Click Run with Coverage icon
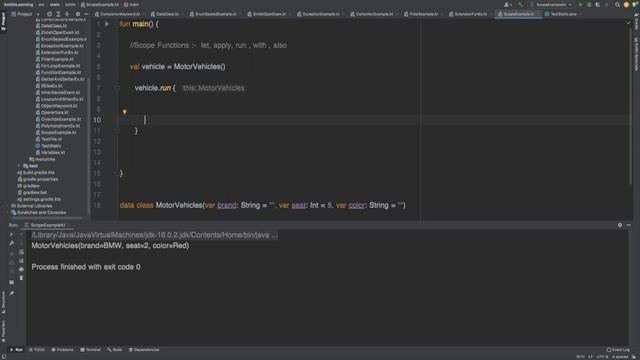 [x=598, y=4]
